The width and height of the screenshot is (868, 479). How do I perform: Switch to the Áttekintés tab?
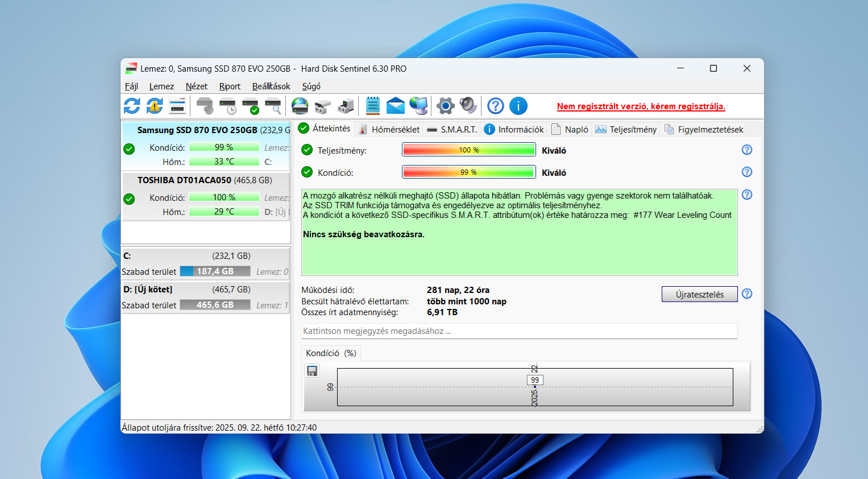tap(325, 129)
